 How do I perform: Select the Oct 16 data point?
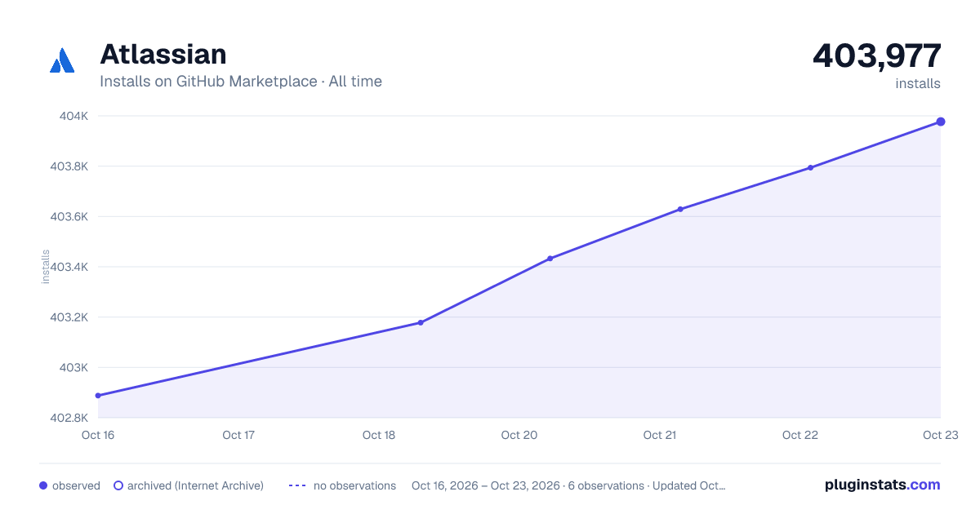98,396
